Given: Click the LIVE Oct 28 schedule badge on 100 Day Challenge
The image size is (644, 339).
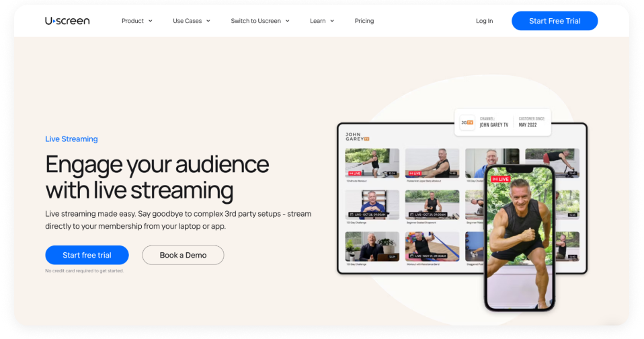Looking at the screenshot, I should (x=367, y=215).
